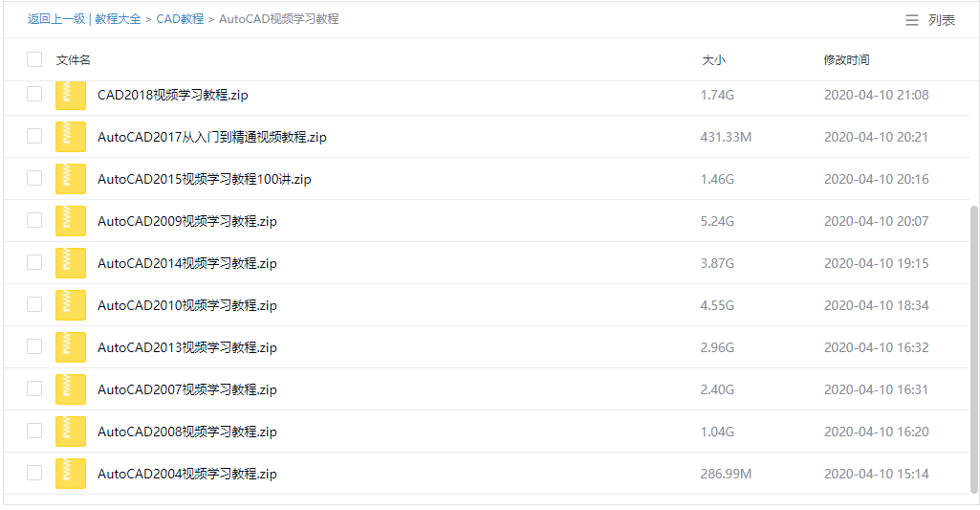Open file CAD2018视频学习教程.zip

point(172,95)
